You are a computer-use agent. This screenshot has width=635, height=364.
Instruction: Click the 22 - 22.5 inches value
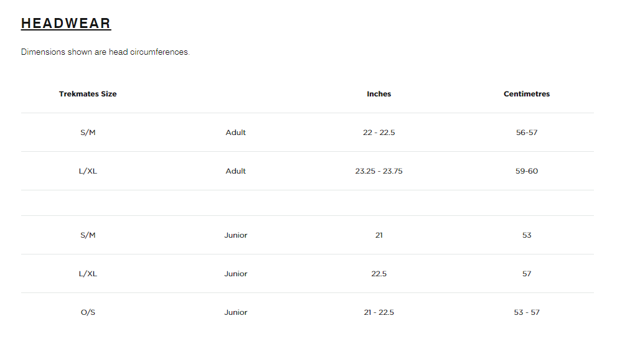coord(379,133)
